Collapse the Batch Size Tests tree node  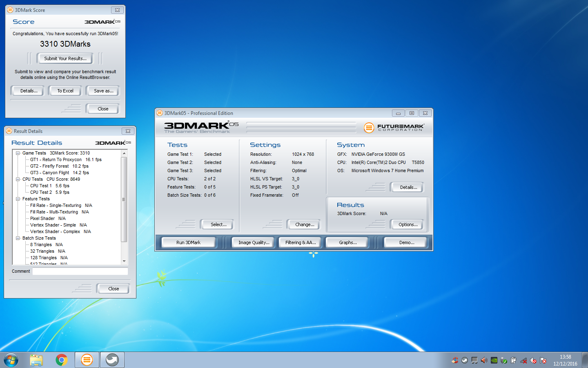tap(18, 238)
